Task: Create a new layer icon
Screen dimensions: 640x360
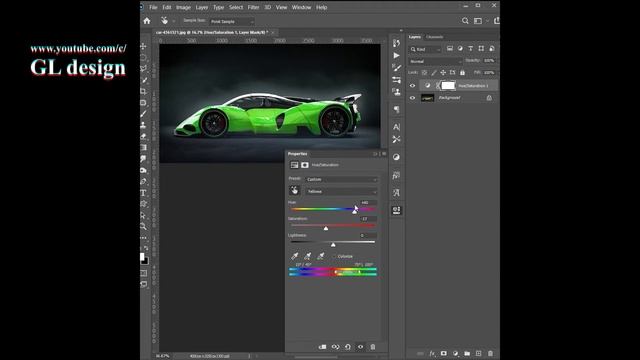Action: [x=479, y=353]
